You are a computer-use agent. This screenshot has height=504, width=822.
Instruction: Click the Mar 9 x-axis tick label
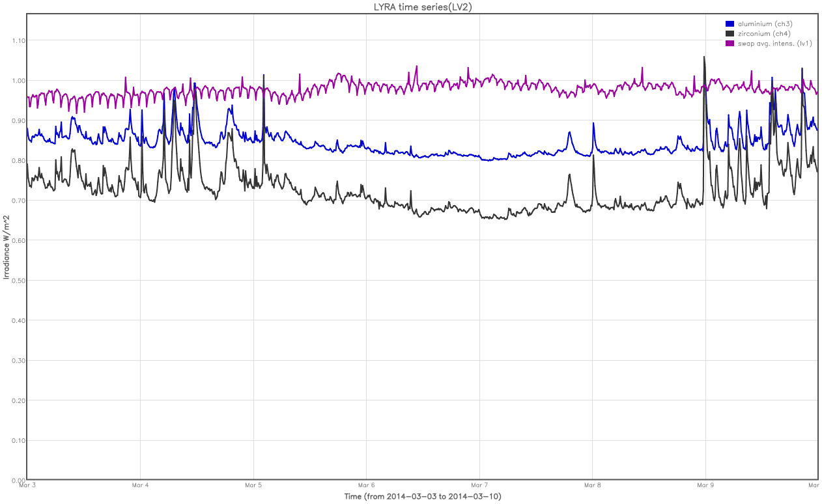pos(705,485)
